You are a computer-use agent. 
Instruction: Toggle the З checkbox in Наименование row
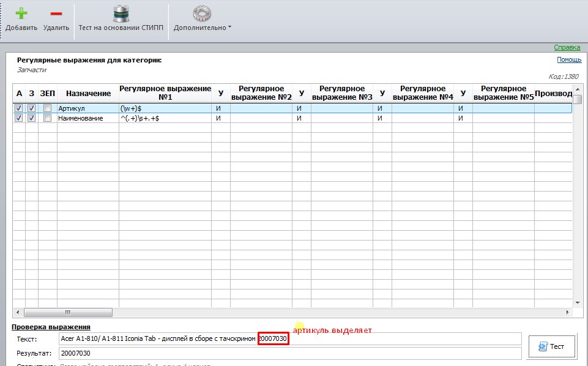[x=31, y=118]
